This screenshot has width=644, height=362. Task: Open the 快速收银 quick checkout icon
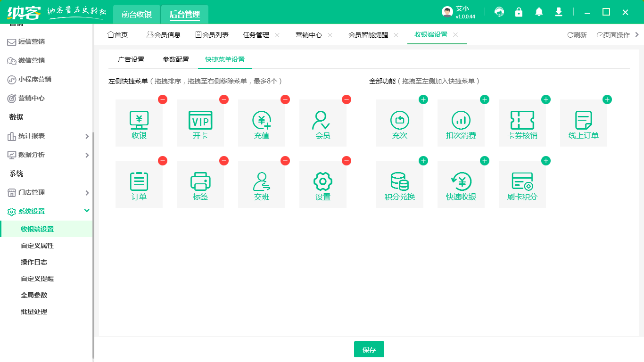pos(461,184)
